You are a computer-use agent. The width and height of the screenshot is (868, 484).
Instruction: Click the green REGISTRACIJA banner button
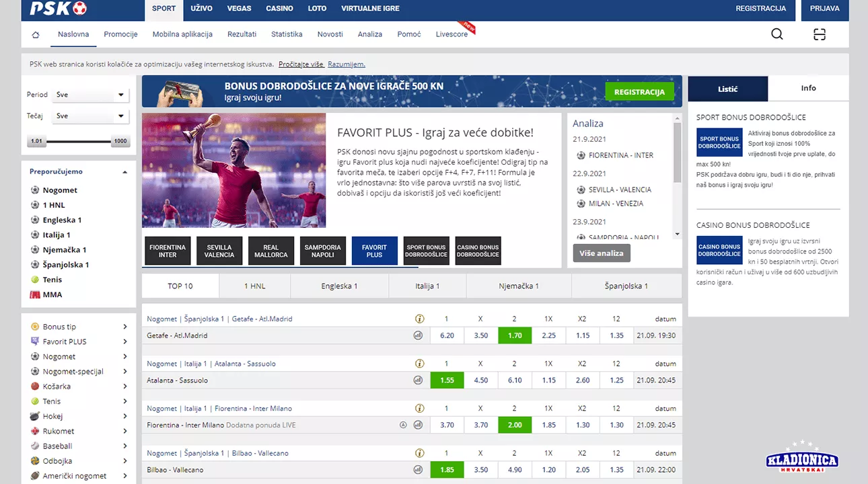pyautogui.click(x=639, y=92)
